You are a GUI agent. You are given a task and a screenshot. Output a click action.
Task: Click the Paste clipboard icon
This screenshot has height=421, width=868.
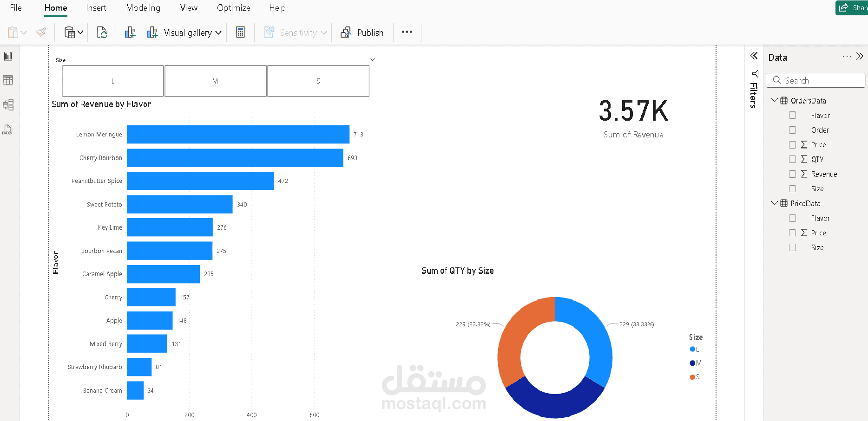[x=13, y=32]
